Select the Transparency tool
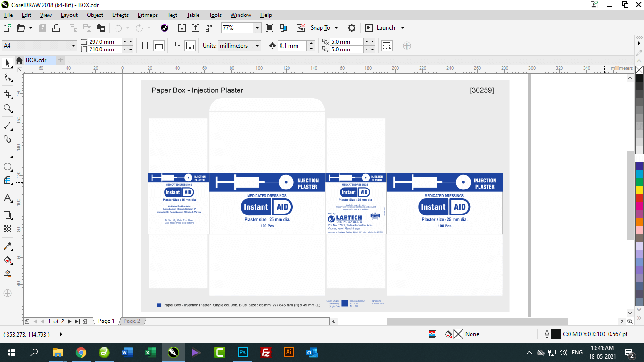The height and width of the screenshot is (362, 644). pyautogui.click(x=8, y=229)
